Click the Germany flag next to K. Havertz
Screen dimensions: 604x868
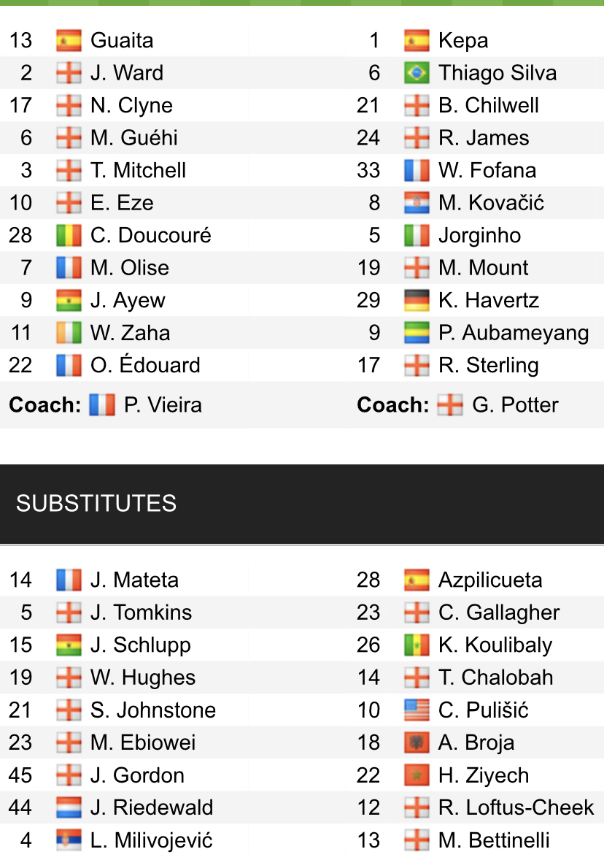[x=417, y=300]
